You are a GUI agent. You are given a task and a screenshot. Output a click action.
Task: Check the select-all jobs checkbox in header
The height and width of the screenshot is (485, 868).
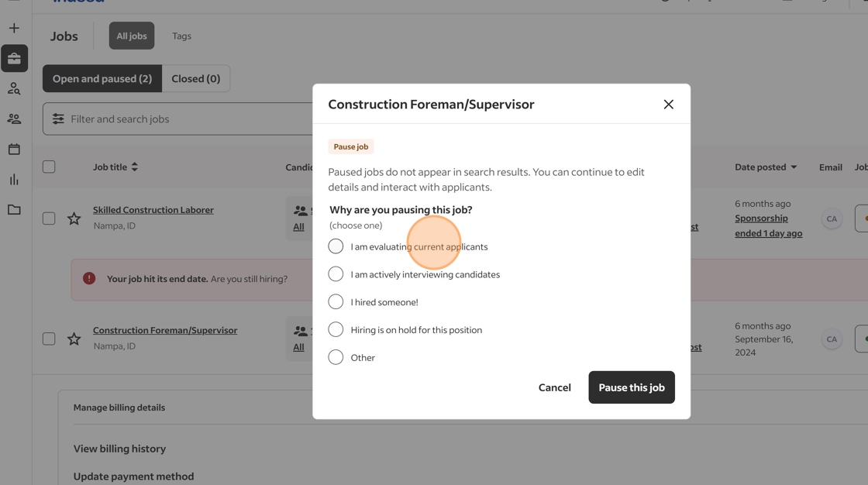(x=49, y=167)
